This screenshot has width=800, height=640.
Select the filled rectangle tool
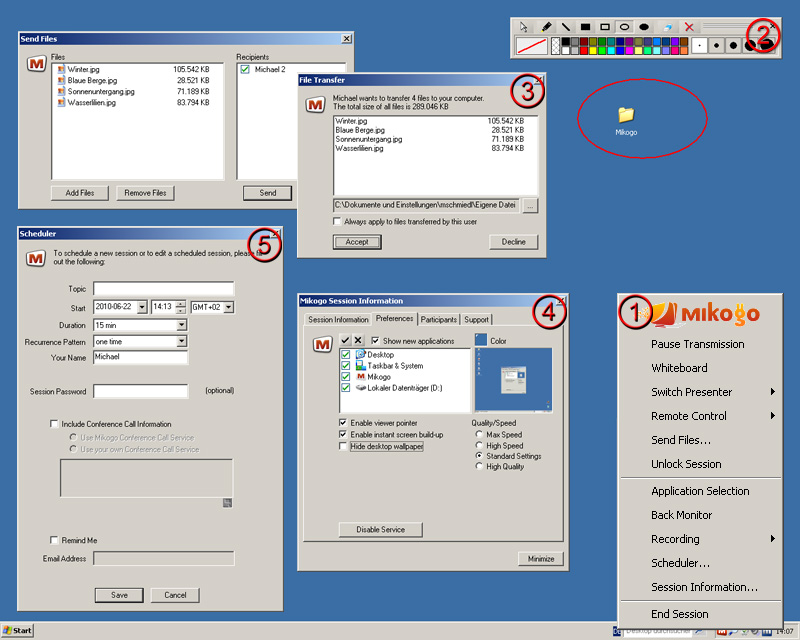click(585, 27)
